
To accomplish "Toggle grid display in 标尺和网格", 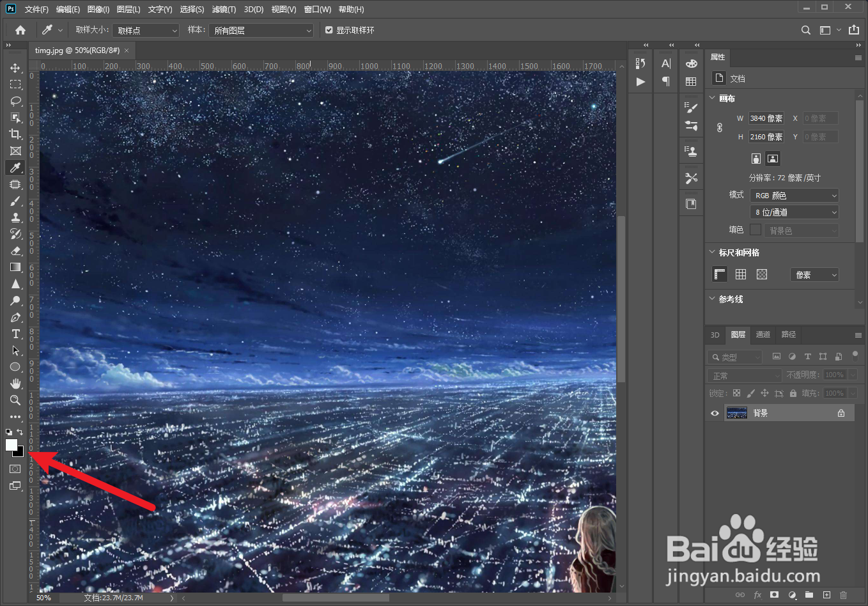I will pos(741,274).
